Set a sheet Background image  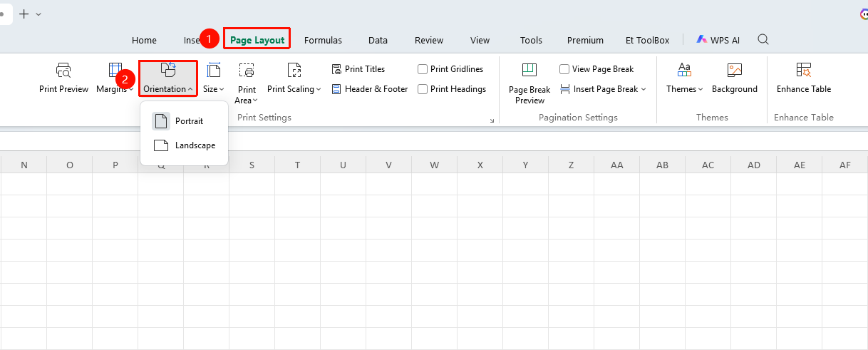735,78
